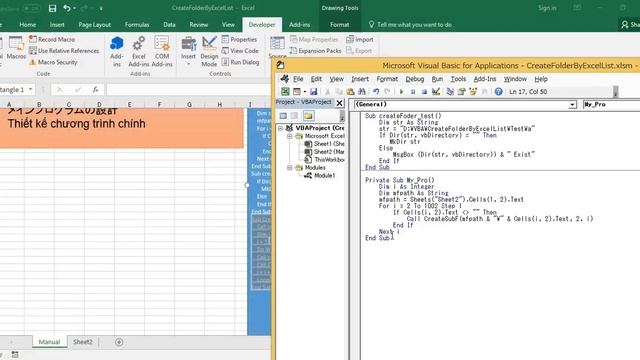
Task: Click blue Help question mark icon
Action: tap(498, 92)
